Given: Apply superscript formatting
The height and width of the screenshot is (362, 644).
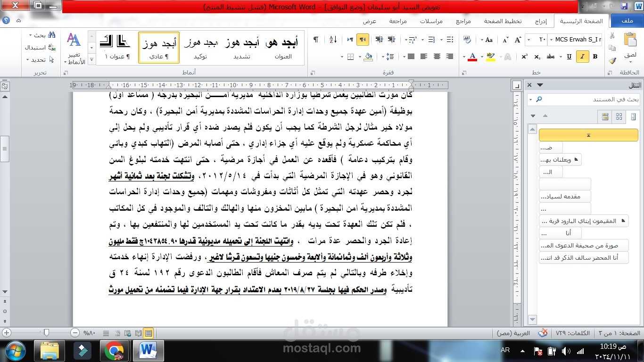Looking at the screenshot, I should click(524, 57).
